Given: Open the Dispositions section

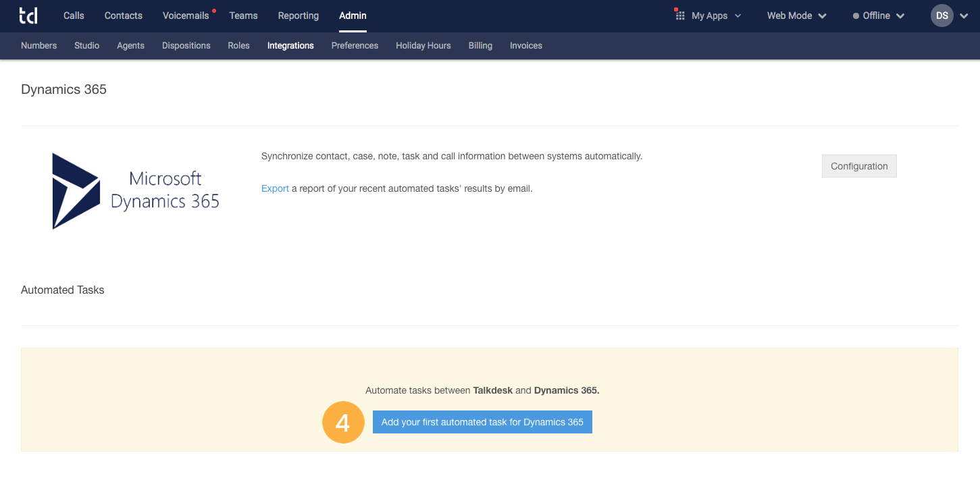Looking at the screenshot, I should (186, 45).
